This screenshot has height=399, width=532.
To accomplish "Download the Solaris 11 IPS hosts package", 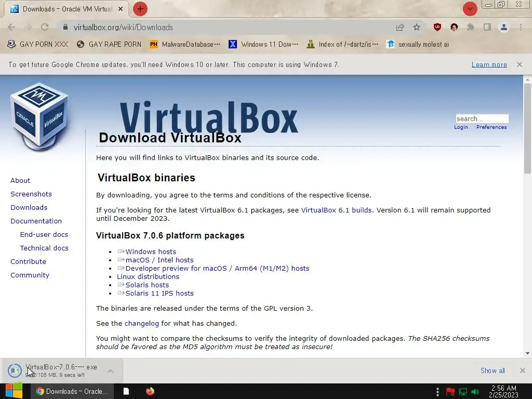I will click(x=159, y=293).
